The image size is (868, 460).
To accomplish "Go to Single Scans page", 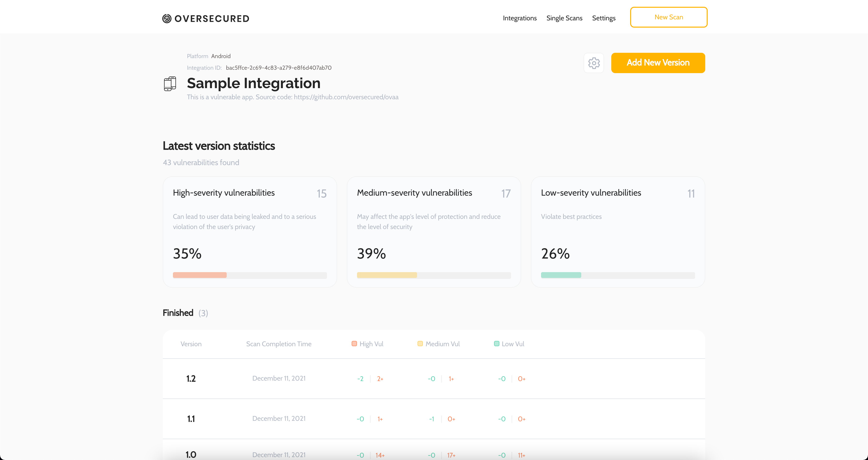I will tap(564, 18).
